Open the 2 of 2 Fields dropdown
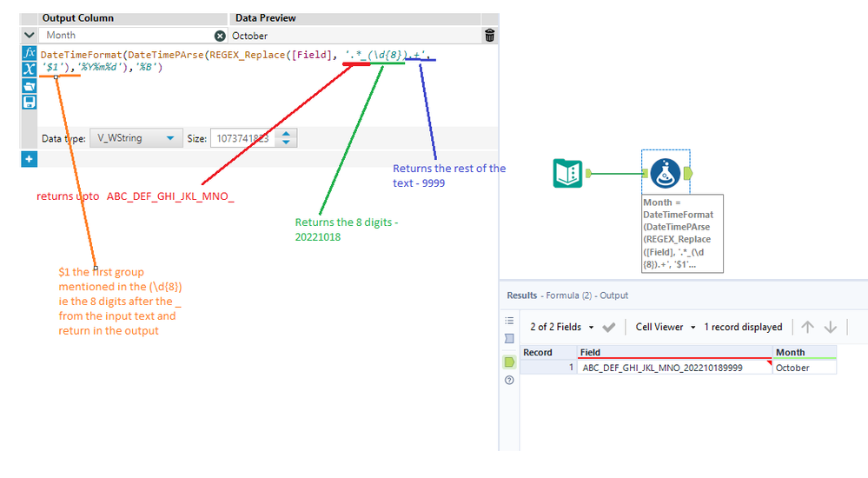Image resolution: width=868 pixels, height=478 pixels. click(x=561, y=327)
